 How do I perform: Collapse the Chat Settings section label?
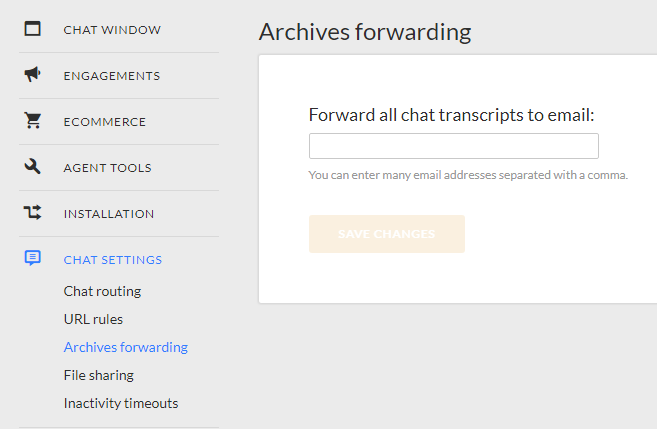113,260
